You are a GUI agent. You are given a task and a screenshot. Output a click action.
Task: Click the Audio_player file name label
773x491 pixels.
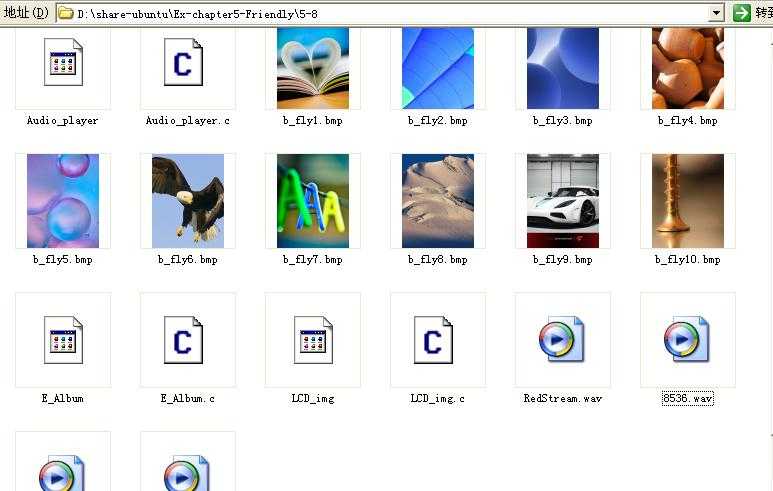click(x=63, y=121)
